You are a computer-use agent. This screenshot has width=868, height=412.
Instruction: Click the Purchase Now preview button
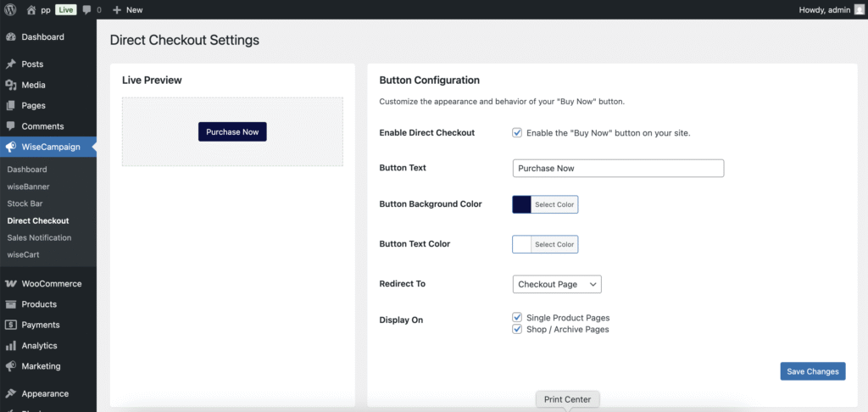(x=232, y=131)
